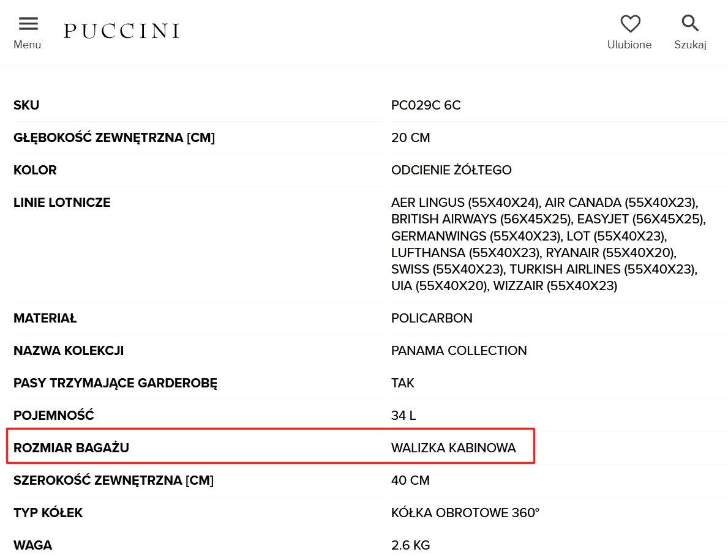Open the hamburger Menu icon

click(x=28, y=24)
